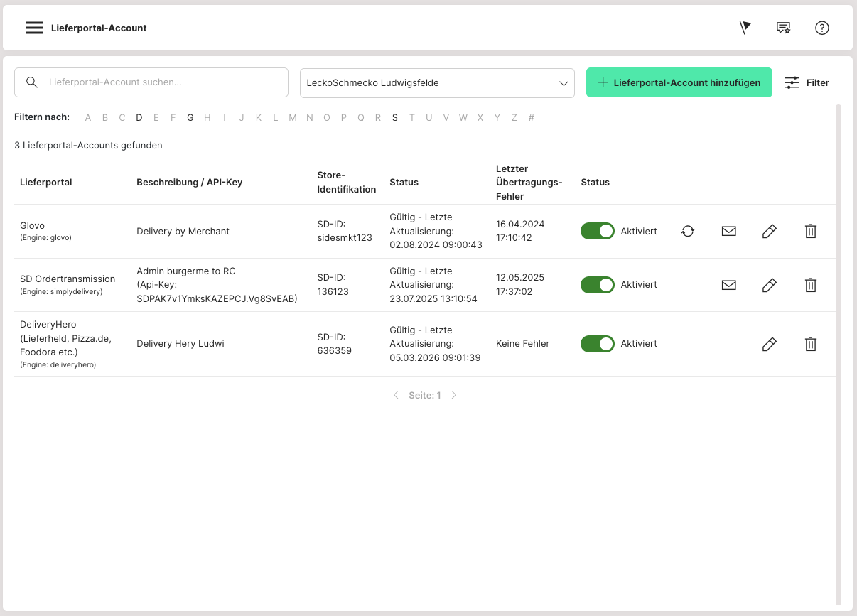Open the LeckoSchmecko Ludwigsfelde store dropdown
This screenshot has width=857, height=616.
[437, 82]
